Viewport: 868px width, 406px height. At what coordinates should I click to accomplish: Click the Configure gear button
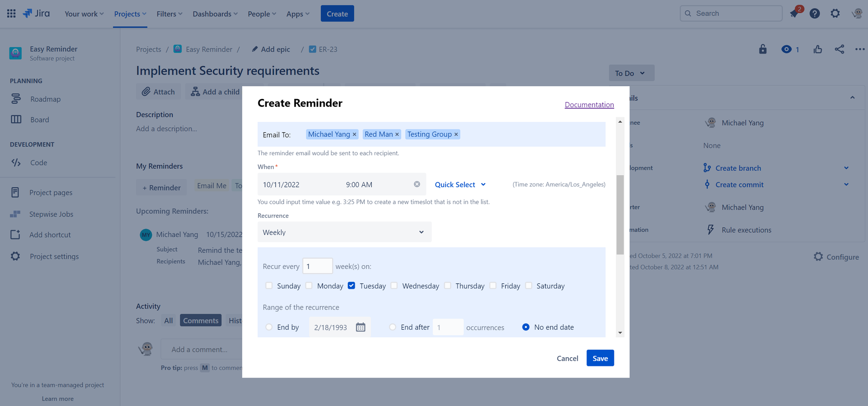tap(836, 257)
